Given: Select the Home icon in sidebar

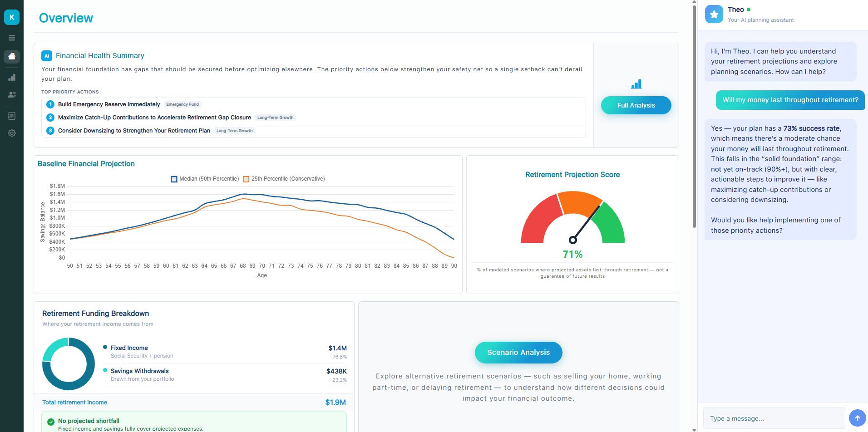Looking at the screenshot, I should coord(12,56).
